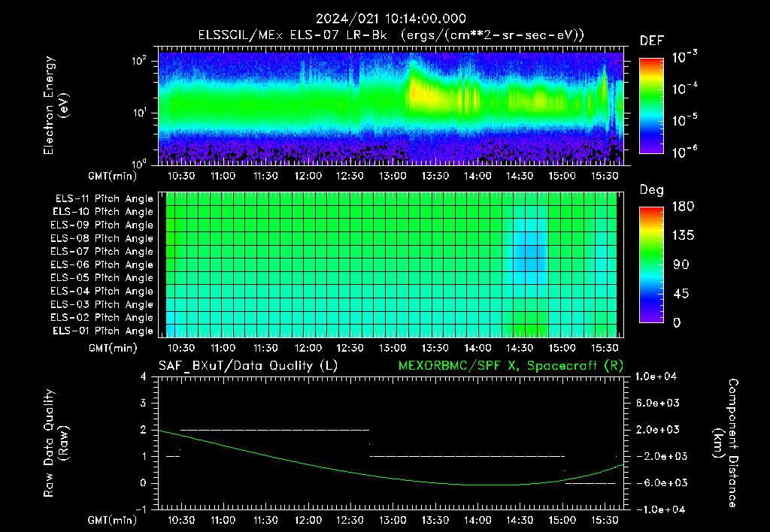Click the 2 tick on the Raw Data Quality axis
This screenshot has height=532, width=770.
click(x=143, y=430)
